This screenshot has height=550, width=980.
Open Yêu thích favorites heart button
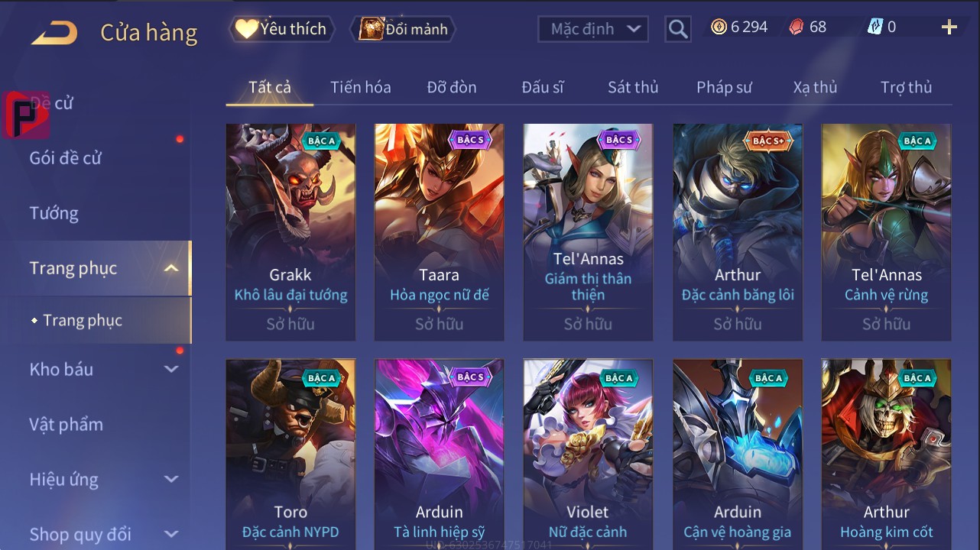[x=281, y=29]
